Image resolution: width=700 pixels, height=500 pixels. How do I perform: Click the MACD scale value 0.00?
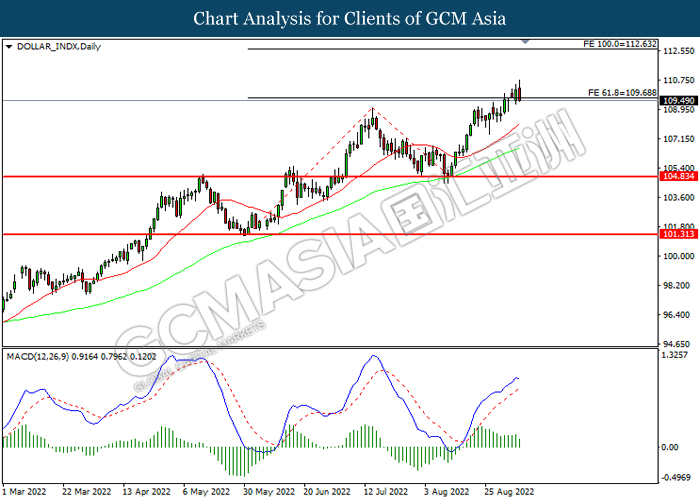(x=669, y=447)
